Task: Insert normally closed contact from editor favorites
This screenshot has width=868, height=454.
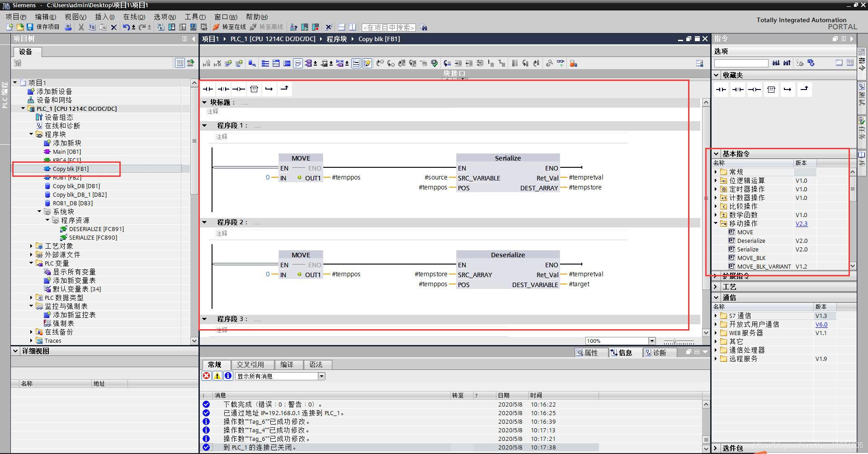Action: (x=223, y=89)
